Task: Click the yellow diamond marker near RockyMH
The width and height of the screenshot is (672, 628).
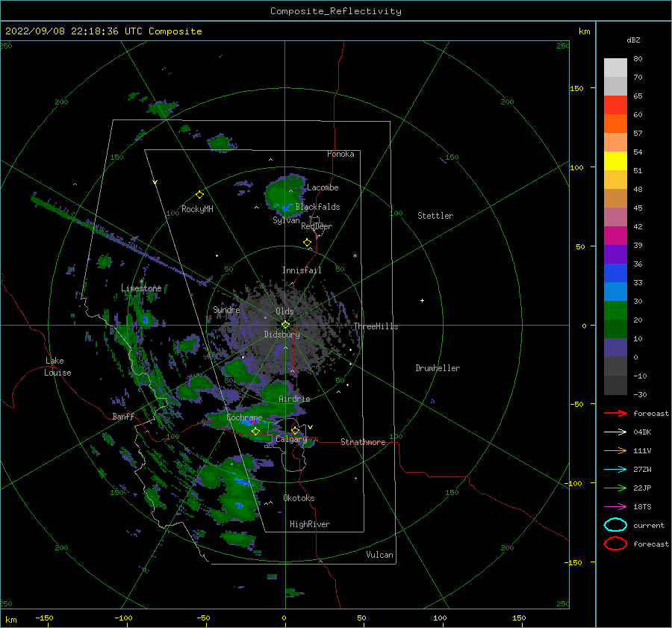Action: (x=199, y=195)
